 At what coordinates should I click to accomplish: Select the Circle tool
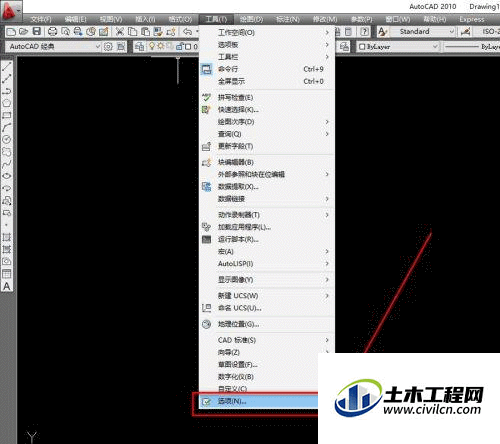click(x=7, y=139)
